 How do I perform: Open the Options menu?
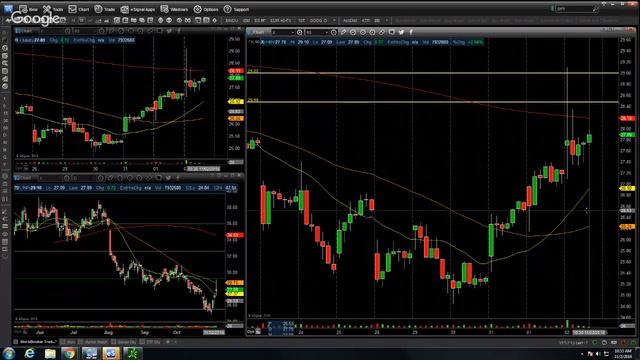[x=206, y=9]
